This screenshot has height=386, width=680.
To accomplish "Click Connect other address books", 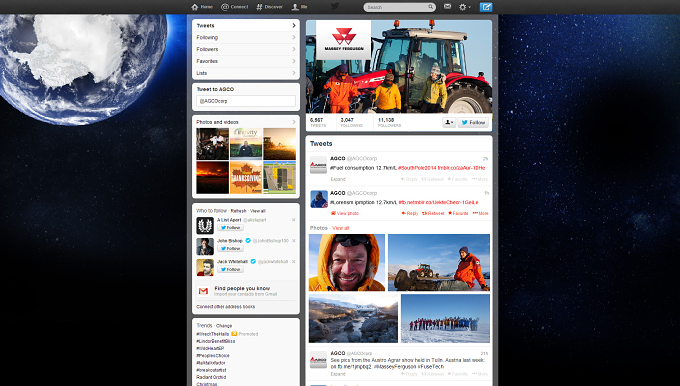I will 226,307.
